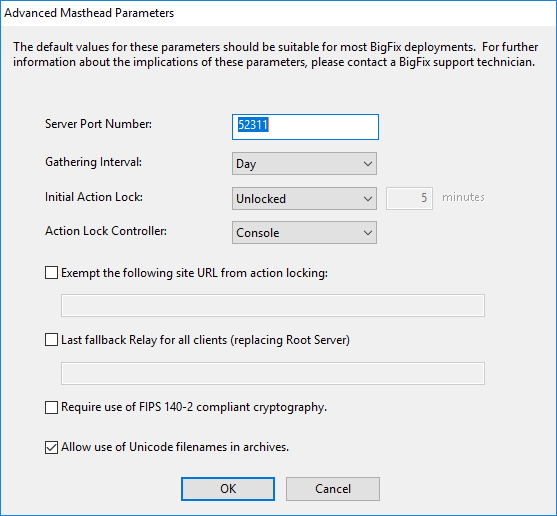This screenshot has height=516, width=557.
Task: Click the BigFix default values description text
Action: point(276,54)
